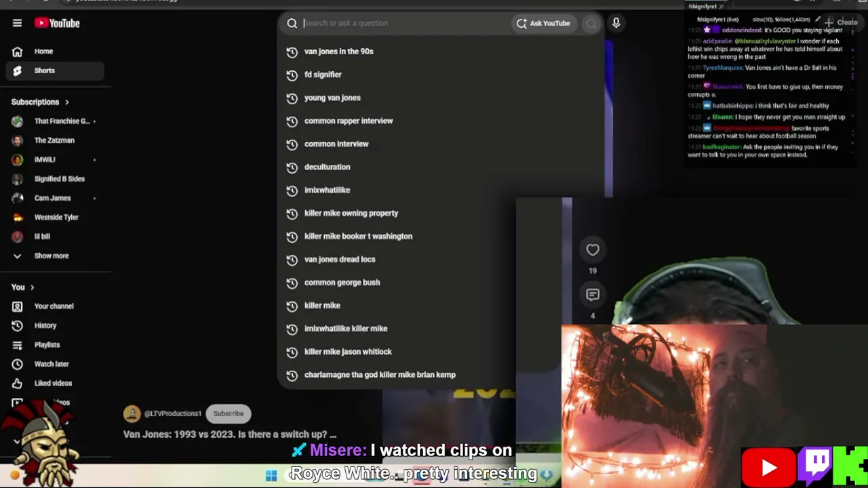The width and height of the screenshot is (868, 488).
Task: Open the YouTube hamburger guide menu
Action: pos(17,23)
